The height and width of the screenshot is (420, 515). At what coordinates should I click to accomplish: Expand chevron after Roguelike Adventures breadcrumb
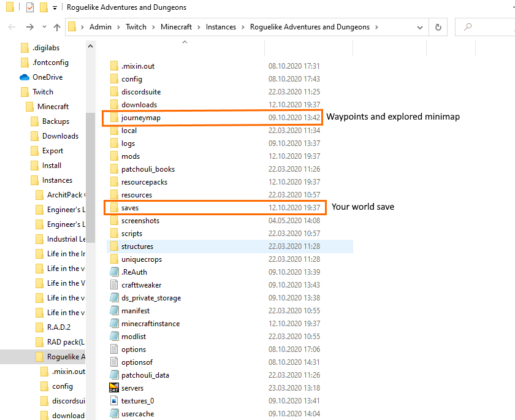point(376,27)
